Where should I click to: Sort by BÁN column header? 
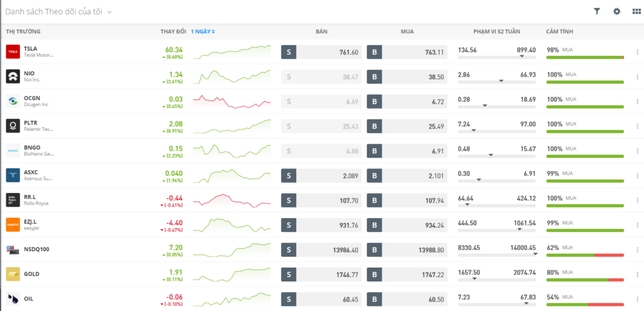coord(321,31)
